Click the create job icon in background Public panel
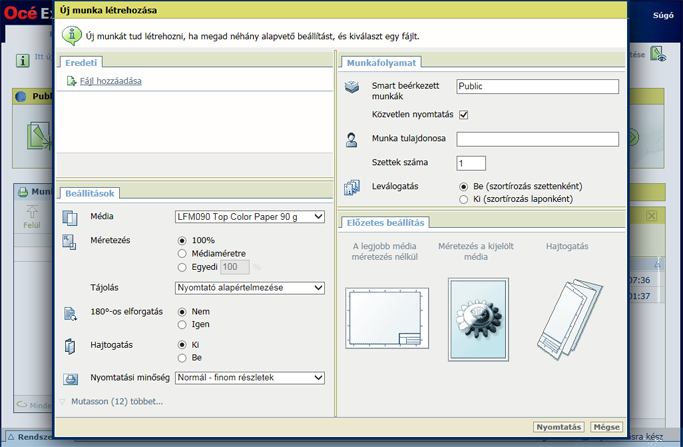Image resolution: width=683 pixels, height=447 pixels. pos(39,136)
